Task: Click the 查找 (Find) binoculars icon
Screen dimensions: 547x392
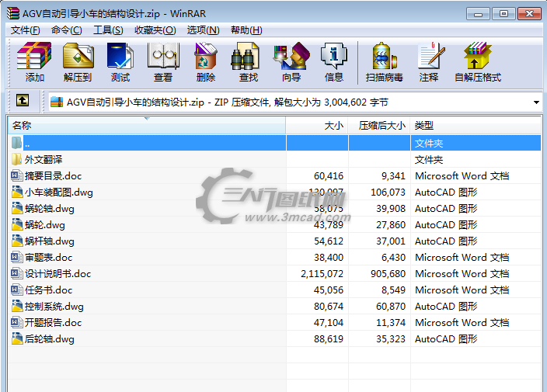Action: (x=245, y=56)
